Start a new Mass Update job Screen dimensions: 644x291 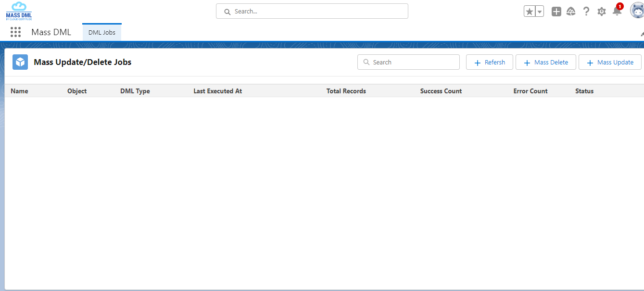(x=609, y=62)
